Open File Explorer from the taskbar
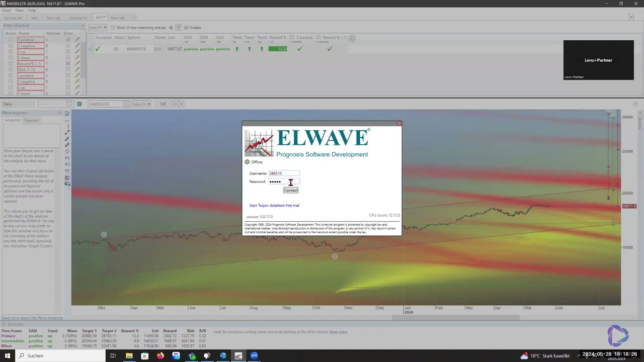Image resolution: width=644 pixels, height=362 pixels. click(x=129, y=356)
